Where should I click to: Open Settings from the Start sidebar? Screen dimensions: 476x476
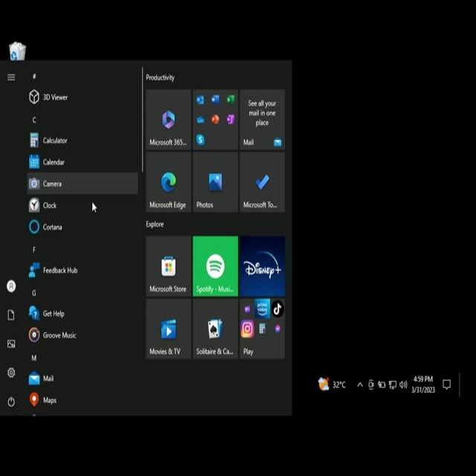[x=11, y=373]
